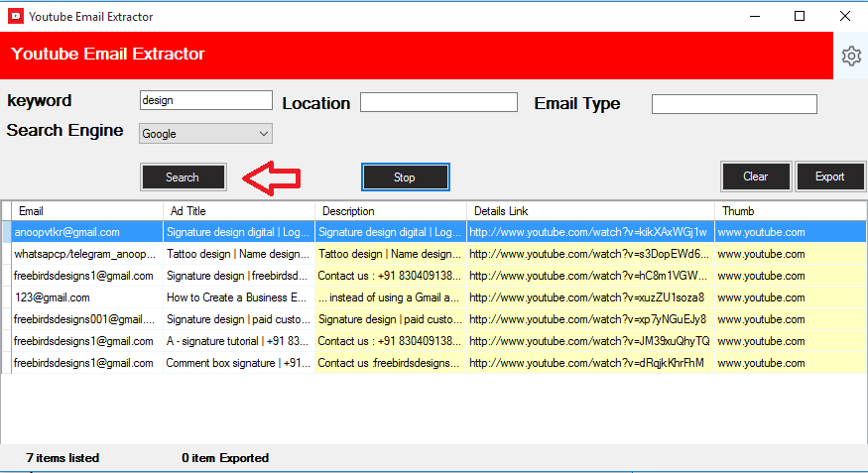Select the 123@gmail.com email row
Viewport: 868px width, 473px height.
pos(87,297)
